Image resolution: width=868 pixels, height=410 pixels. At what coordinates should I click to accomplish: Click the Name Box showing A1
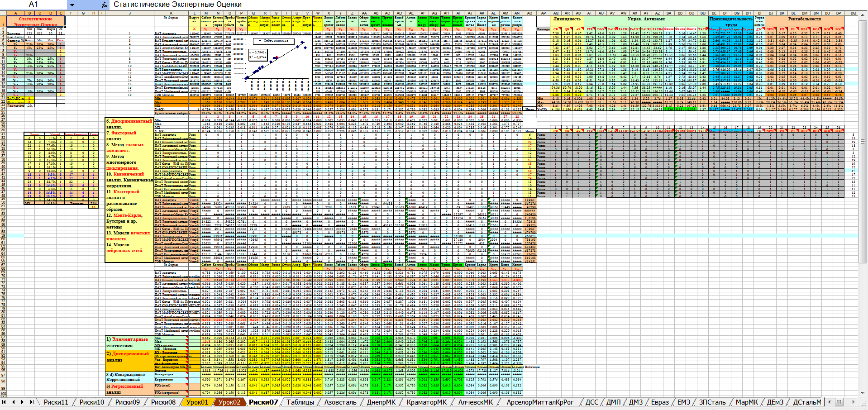click(x=34, y=5)
